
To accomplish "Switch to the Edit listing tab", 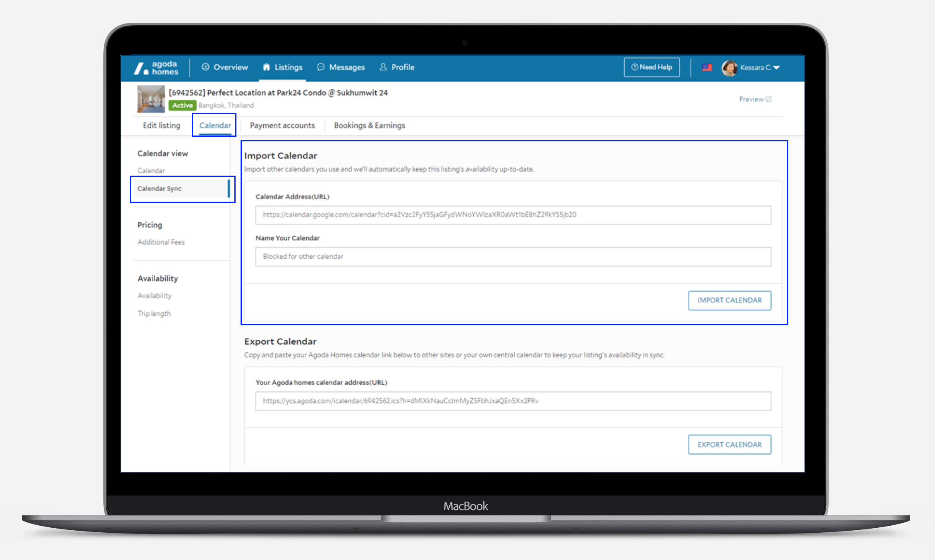I will click(x=162, y=126).
